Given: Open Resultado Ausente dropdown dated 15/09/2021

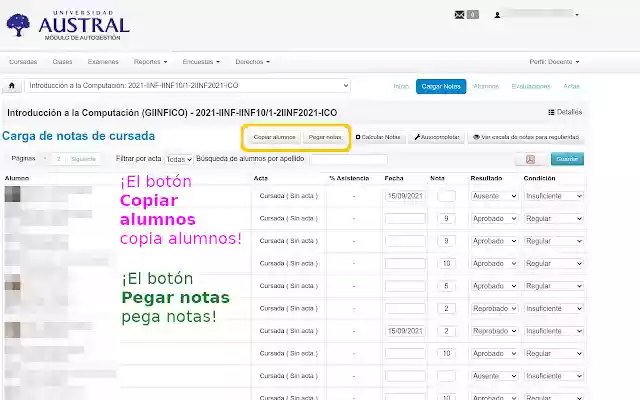Looking at the screenshot, I should pyautogui.click(x=494, y=196).
